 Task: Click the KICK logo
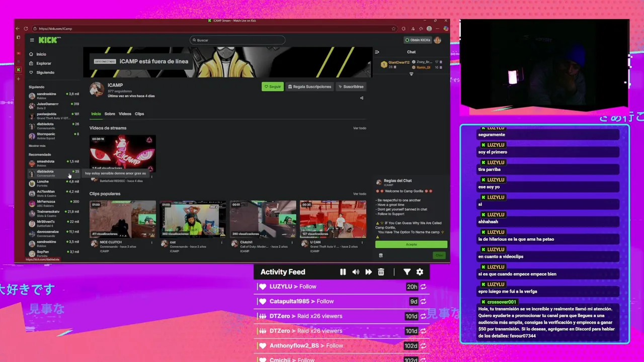(x=48, y=40)
